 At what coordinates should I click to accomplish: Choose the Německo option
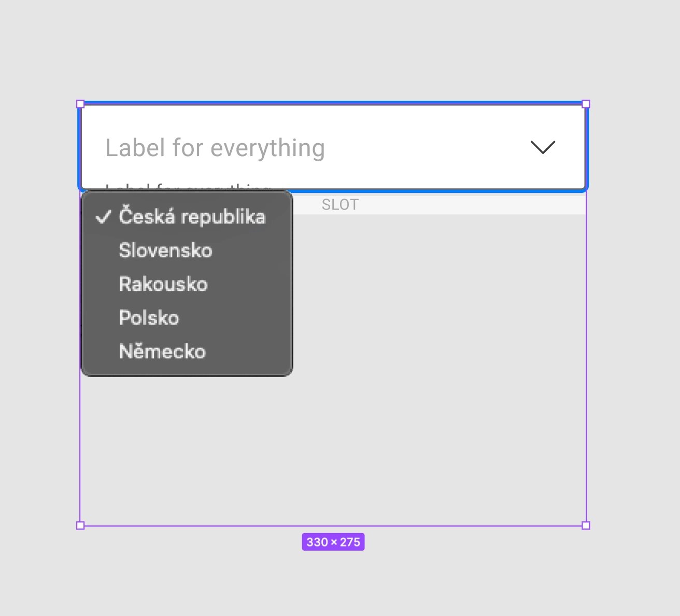[x=162, y=352]
